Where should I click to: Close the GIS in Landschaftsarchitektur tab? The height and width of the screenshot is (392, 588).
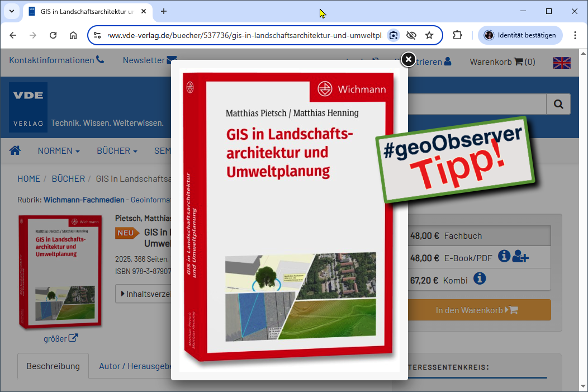pos(144,12)
